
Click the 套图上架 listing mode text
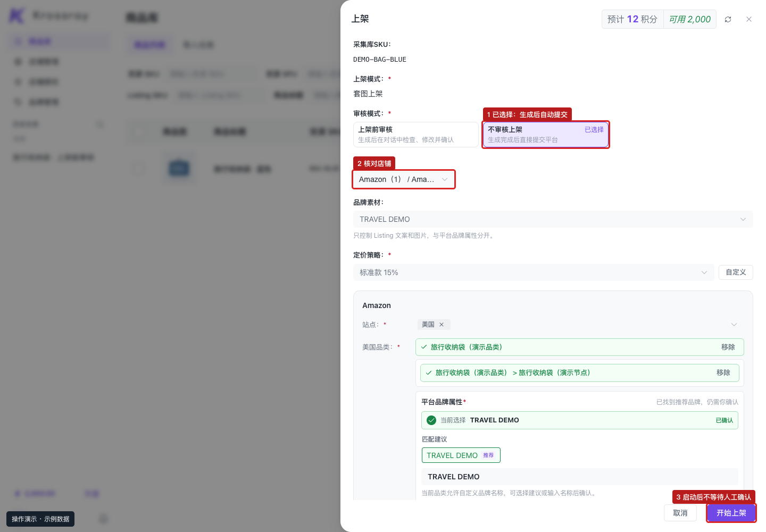[x=368, y=94]
